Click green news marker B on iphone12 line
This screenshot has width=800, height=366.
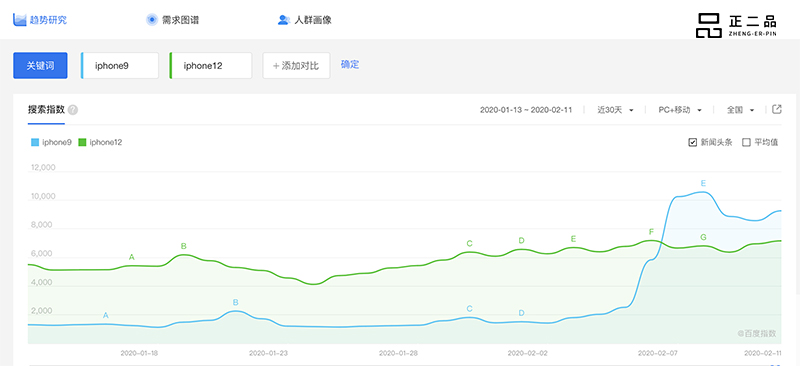tap(184, 246)
